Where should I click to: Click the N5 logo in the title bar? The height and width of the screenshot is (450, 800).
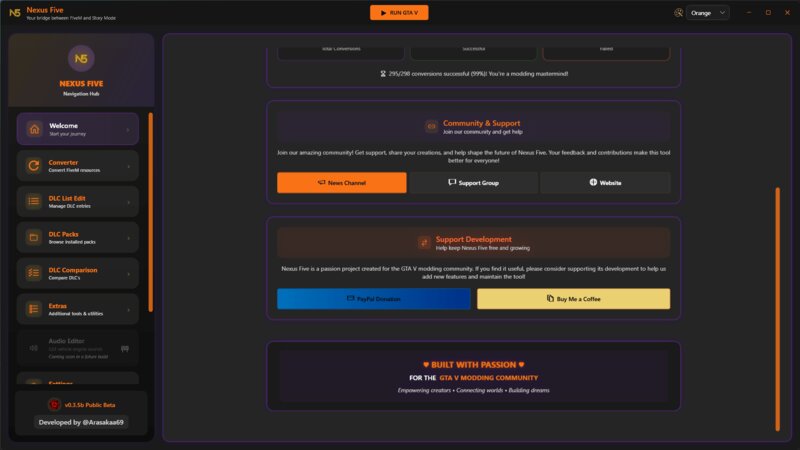click(14, 13)
